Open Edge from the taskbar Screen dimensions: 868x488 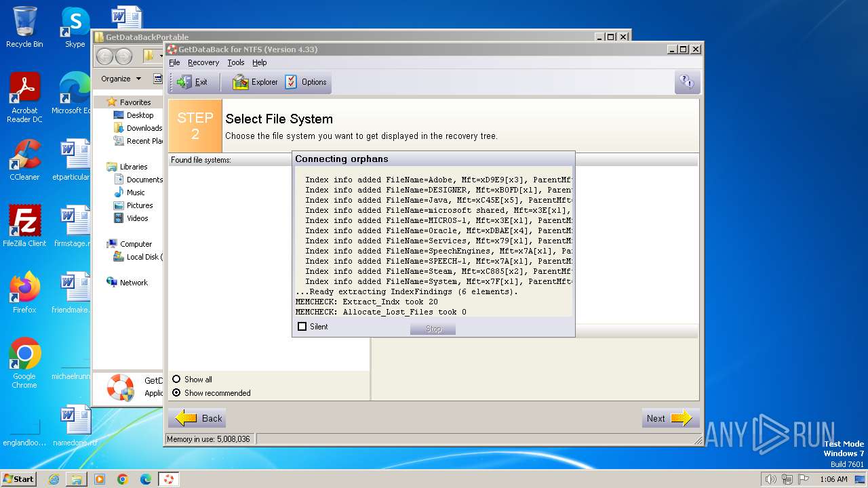point(146,479)
